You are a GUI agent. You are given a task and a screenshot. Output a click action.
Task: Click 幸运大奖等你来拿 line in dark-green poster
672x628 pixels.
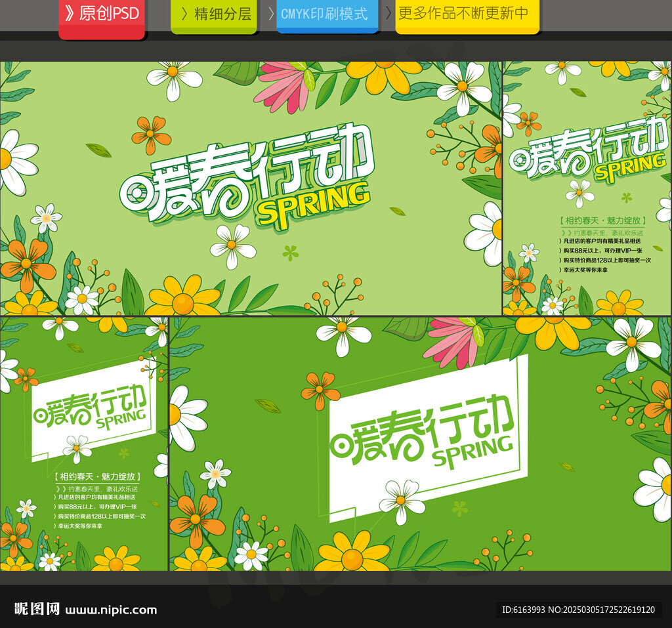pos(78,526)
